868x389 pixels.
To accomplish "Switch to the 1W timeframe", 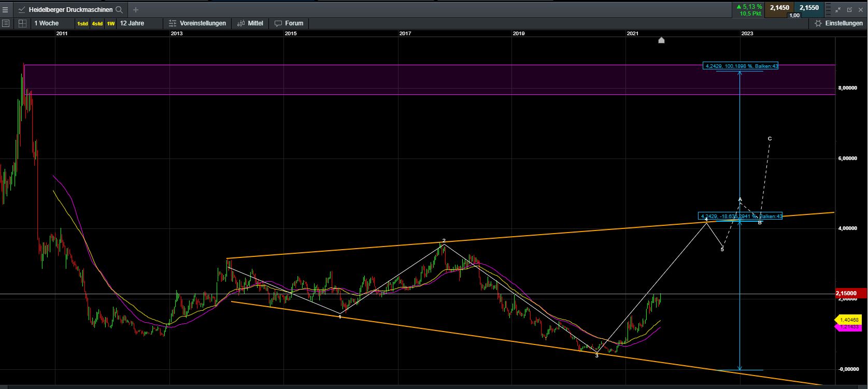I will coord(111,23).
